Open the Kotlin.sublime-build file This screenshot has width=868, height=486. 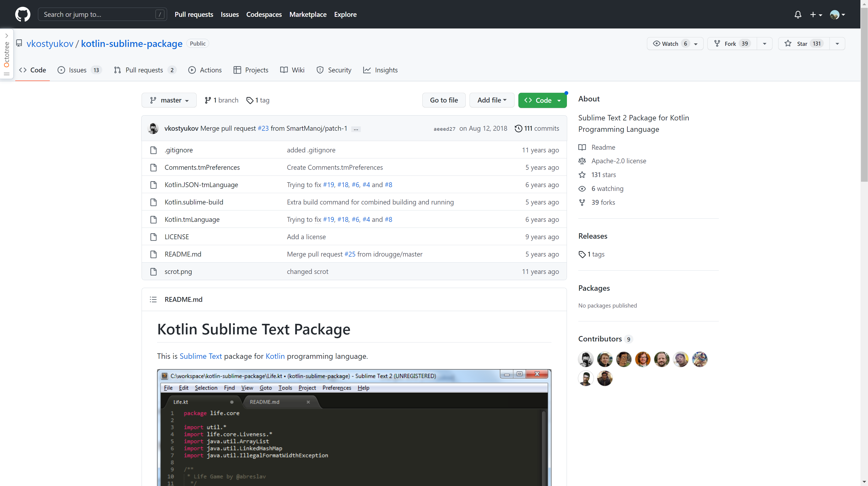(x=194, y=202)
